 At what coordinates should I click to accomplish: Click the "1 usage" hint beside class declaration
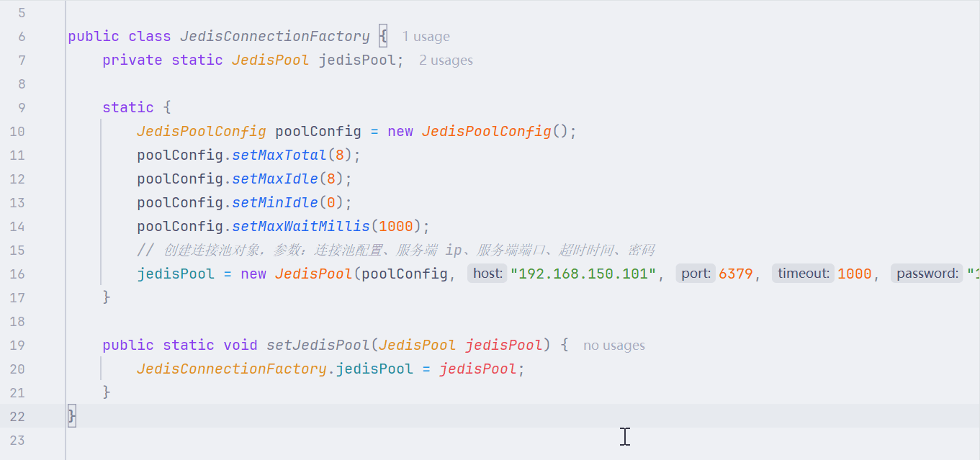click(426, 37)
